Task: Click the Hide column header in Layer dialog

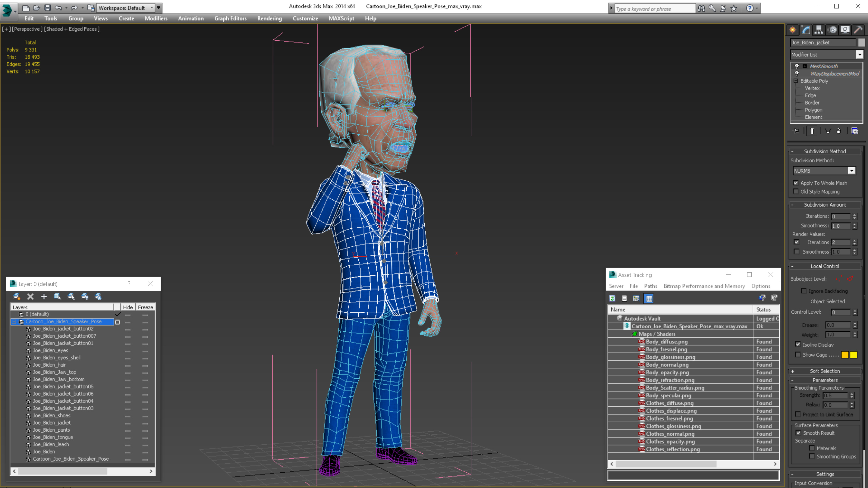Action: [x=128, y=307]
